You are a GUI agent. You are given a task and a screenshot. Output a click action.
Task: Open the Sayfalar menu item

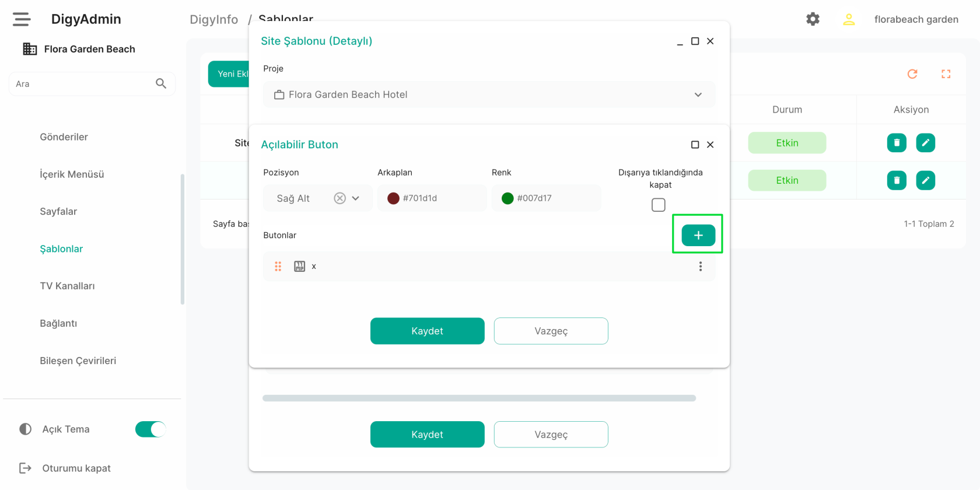point(58,212)
